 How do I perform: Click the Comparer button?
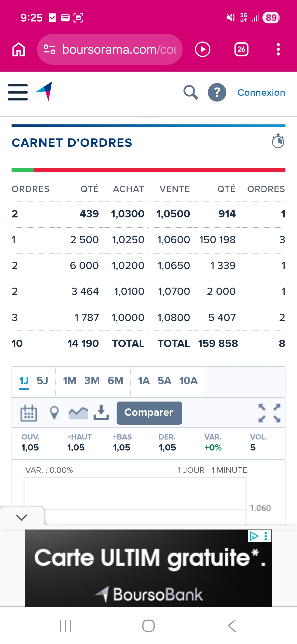pos(149,413)
